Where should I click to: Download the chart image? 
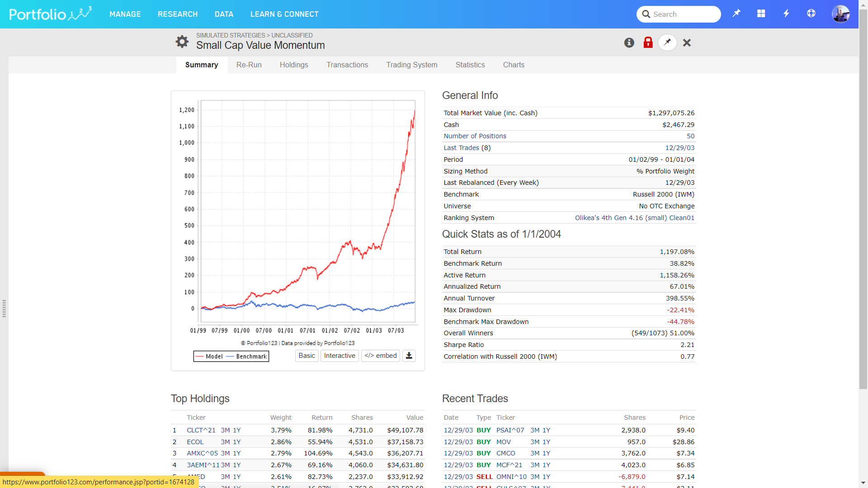click(x=409, y=356)
